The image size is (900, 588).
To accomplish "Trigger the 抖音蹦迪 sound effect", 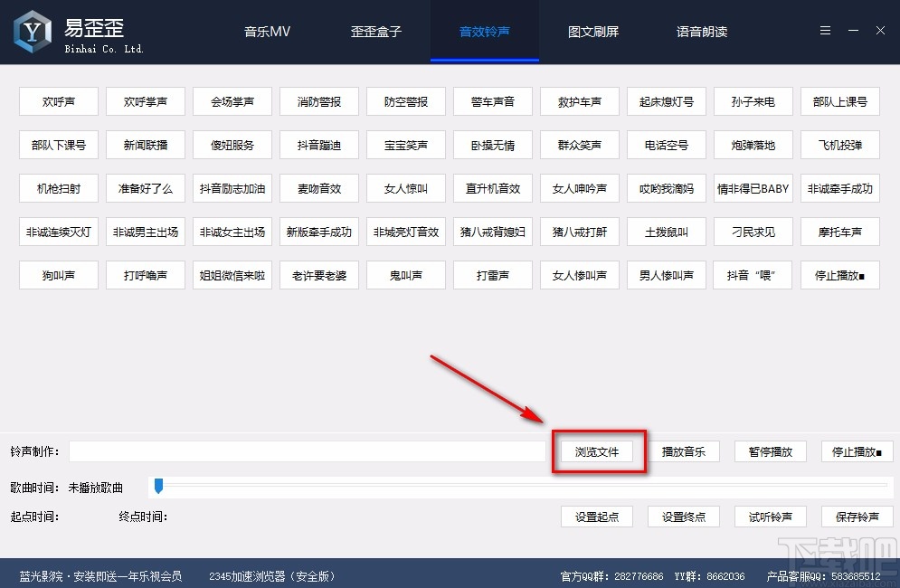I will pyautogui.click(x=318, y=145).
